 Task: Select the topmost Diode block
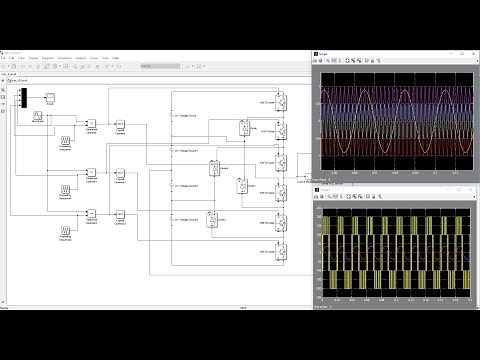[x=244, y=128]
